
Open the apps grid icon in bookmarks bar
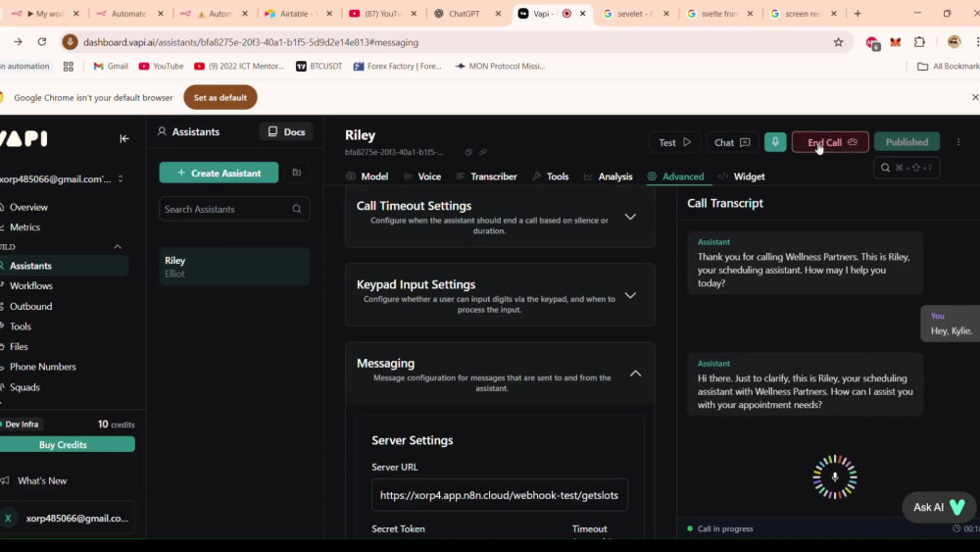click(69, 67)
